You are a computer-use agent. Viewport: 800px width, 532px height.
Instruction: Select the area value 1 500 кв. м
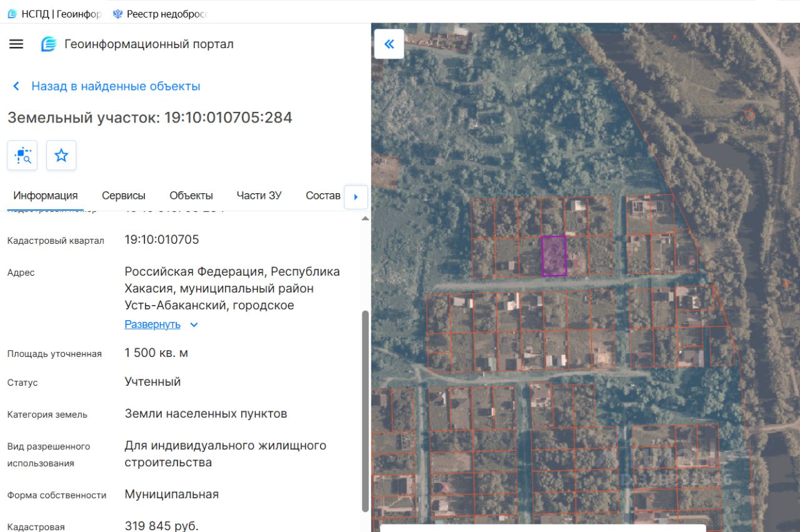(156, 353)
